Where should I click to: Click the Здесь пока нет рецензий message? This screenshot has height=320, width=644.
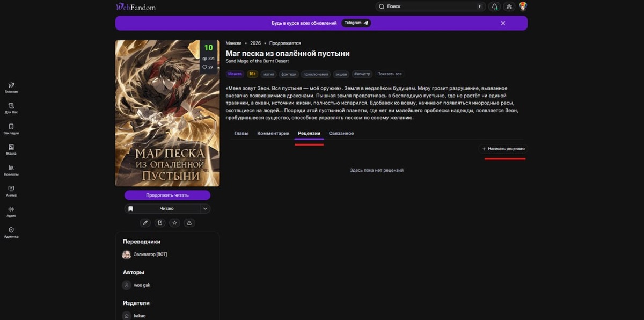(377, 170)
